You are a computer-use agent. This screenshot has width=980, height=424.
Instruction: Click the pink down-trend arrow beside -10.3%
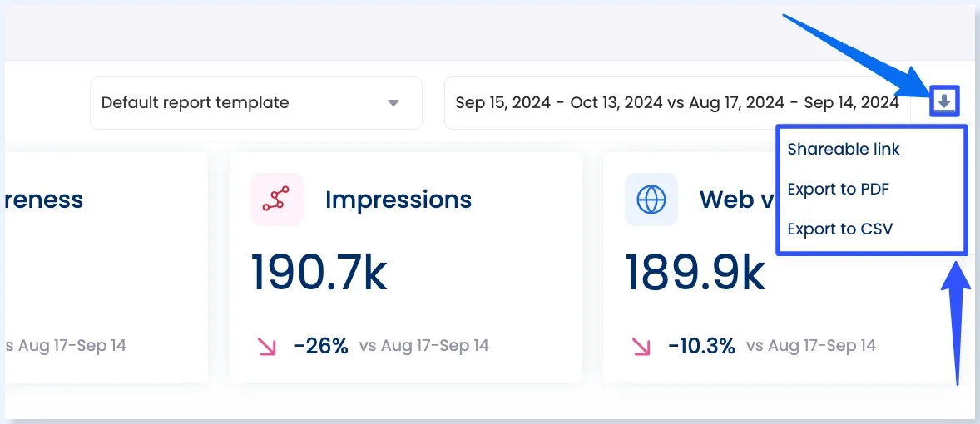pyautogui.click(x=642, y=346)
